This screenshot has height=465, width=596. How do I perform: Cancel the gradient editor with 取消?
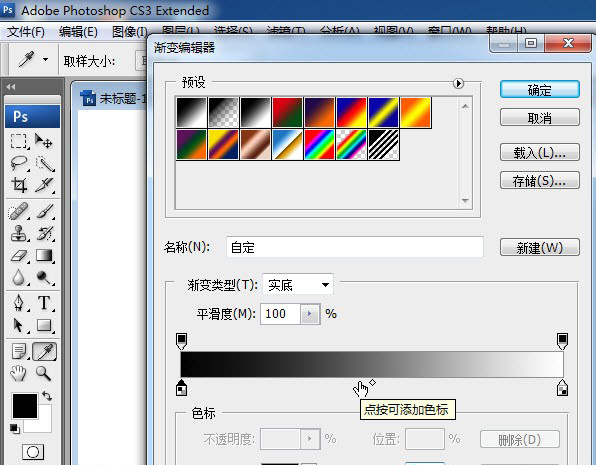click(x=540, y=118)
